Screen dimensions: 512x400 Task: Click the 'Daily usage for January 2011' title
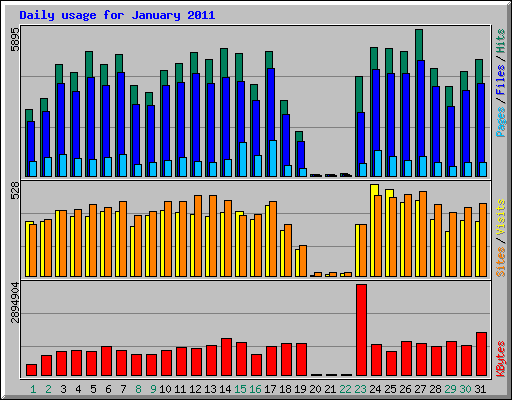tap(117, 15)
